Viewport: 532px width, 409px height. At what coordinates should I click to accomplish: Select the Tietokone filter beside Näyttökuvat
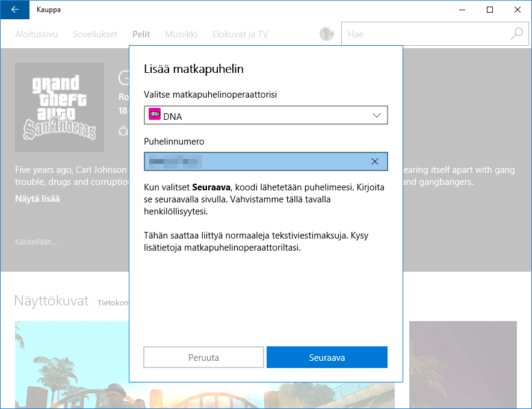click(113, 302)
